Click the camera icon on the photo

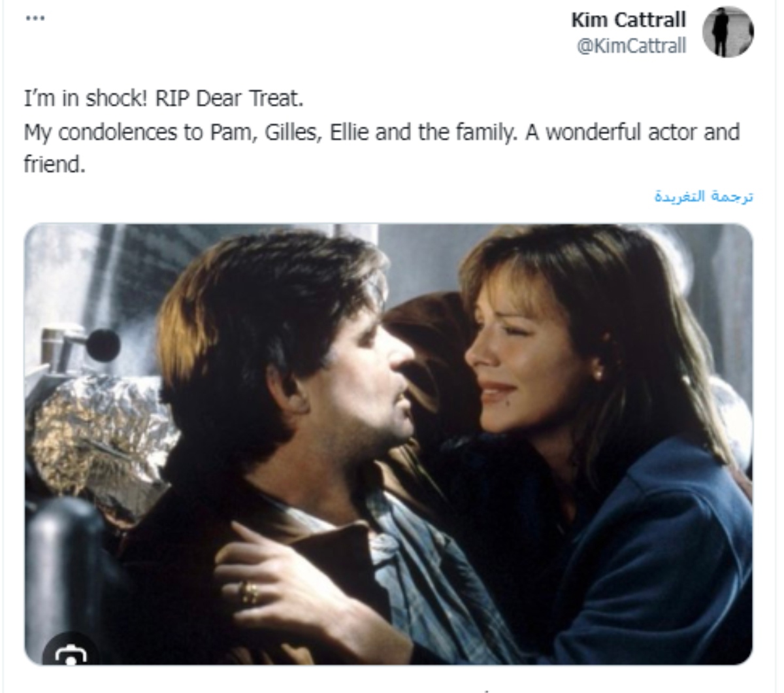(71, 654)
